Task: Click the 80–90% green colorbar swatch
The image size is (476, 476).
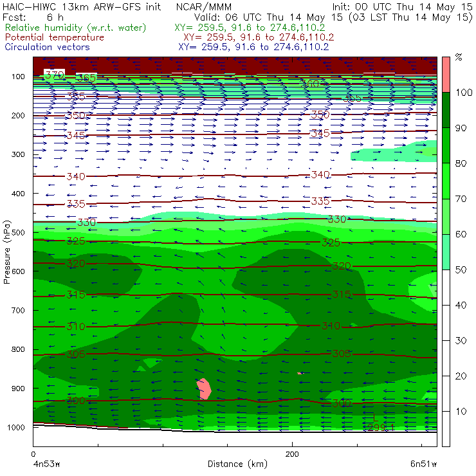Action: (446, 145)
